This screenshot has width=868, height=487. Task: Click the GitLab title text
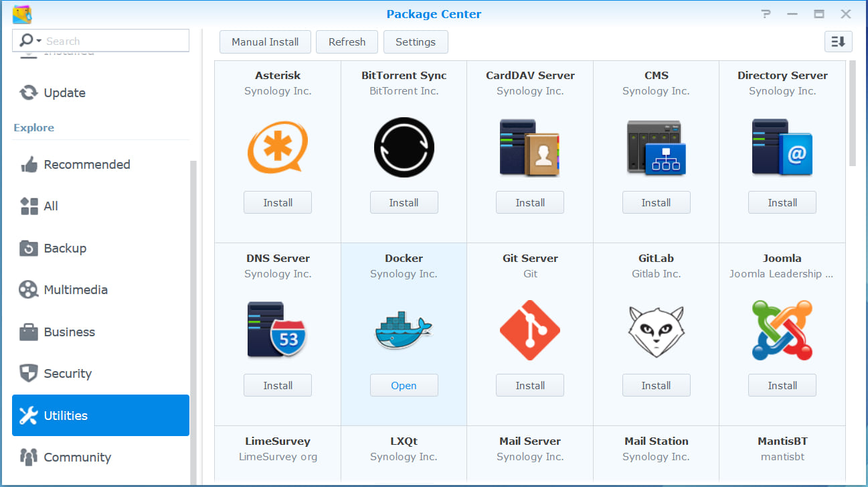[x=656, y=258]
